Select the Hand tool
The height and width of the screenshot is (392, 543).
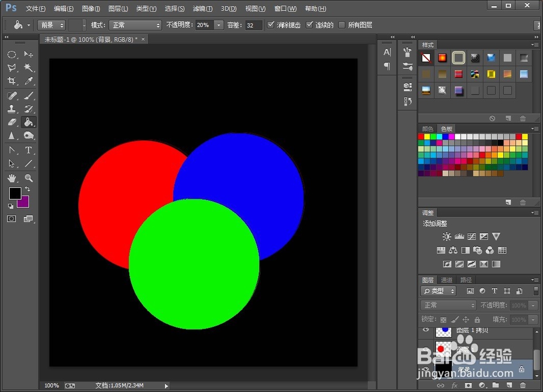(11, 178)
